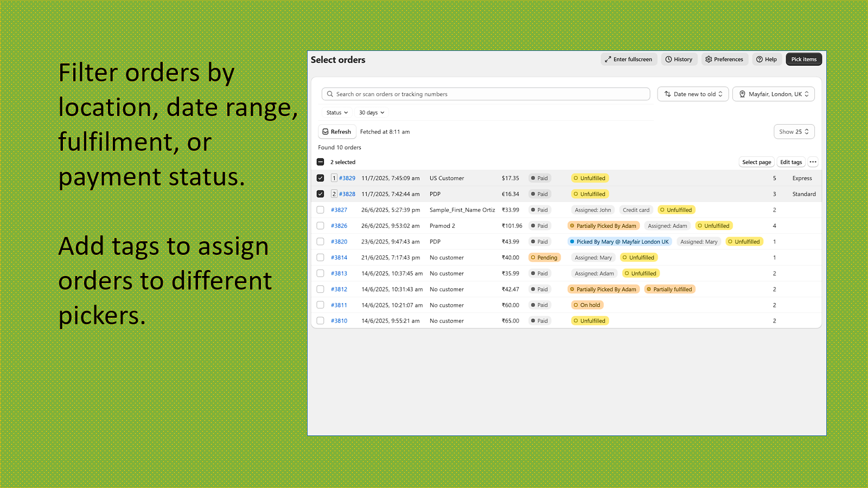The height and width of the screenshot is (488, 868).
Task: Expand the Status filter dropdown
Action: [337, 113]
